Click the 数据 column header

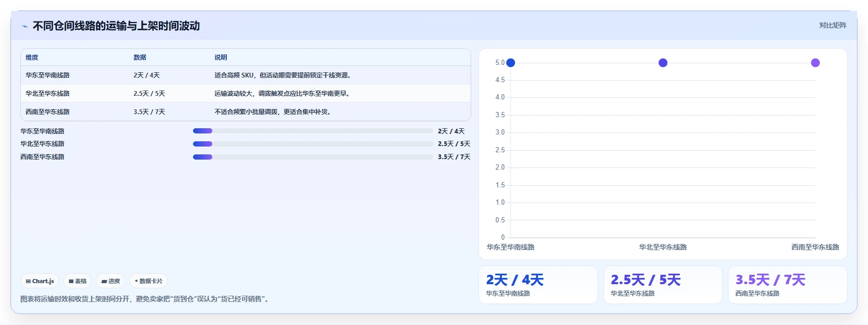140,58
